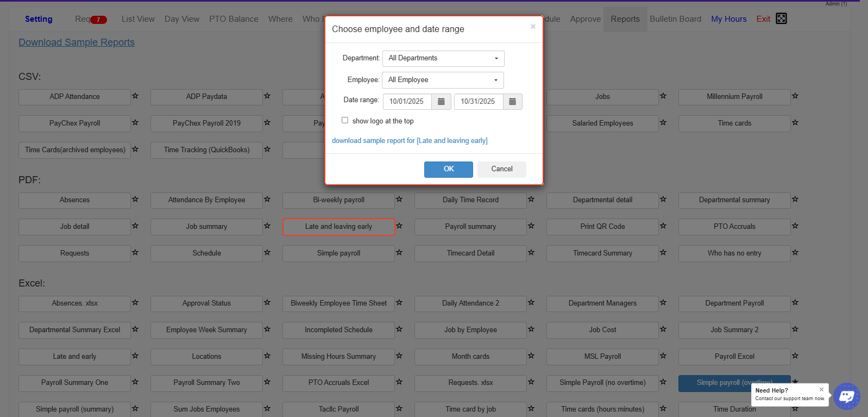Switch to PTO Balance tab
Image resolution: width=868 pixels, height=417 pixels.
234,19
